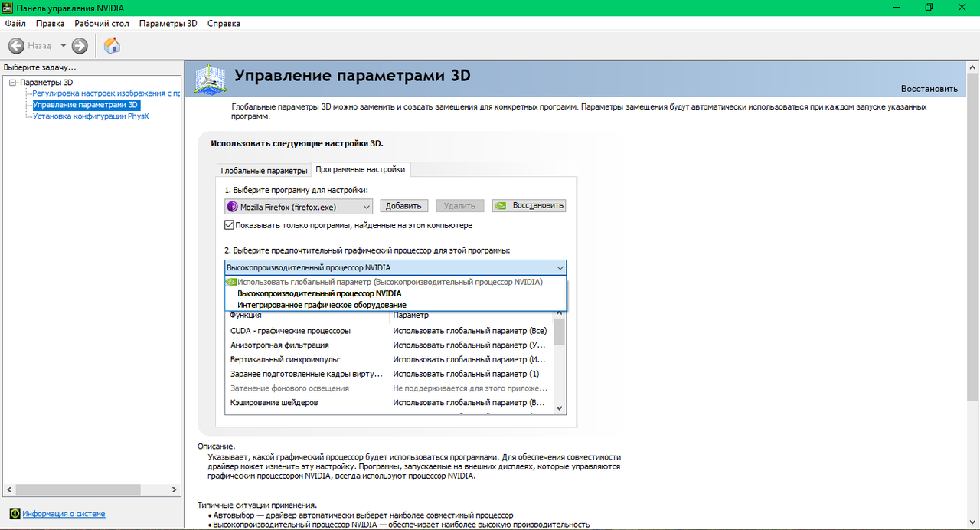Open the Файл menu
Image resolution: width=980 pixels, height=530 pixels.
tap(15, 24)
